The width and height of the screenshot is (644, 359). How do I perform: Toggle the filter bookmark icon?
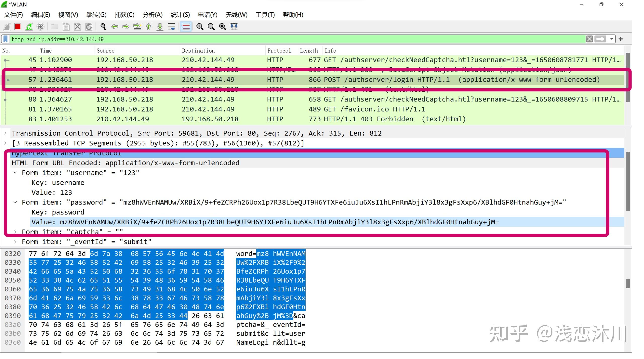5,39
